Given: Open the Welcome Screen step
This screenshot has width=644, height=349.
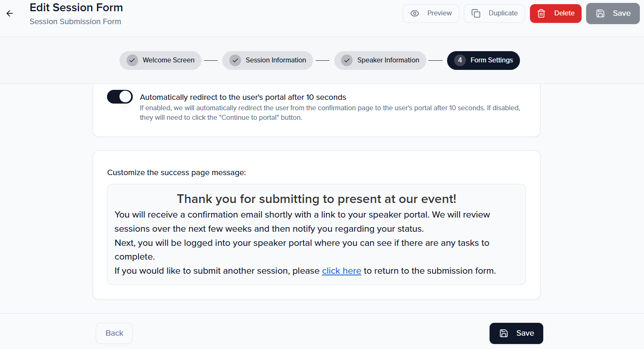Looking at the screenshot, I should (168, 60).
